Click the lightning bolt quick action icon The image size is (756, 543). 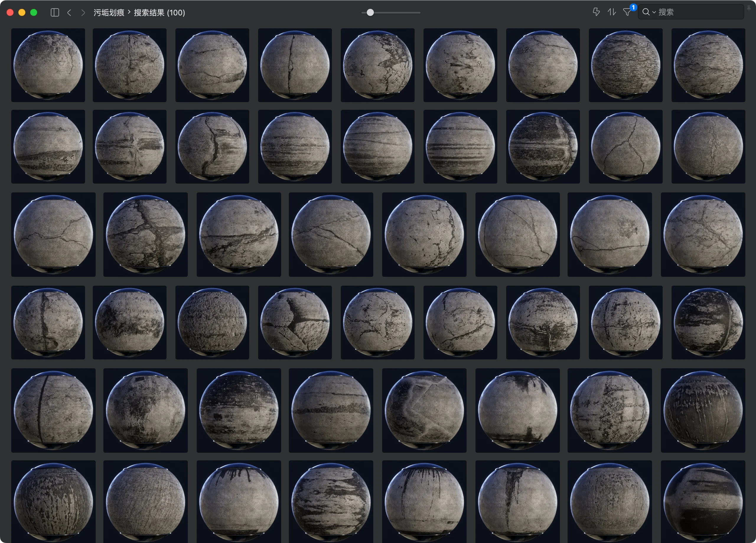(596, 12)
